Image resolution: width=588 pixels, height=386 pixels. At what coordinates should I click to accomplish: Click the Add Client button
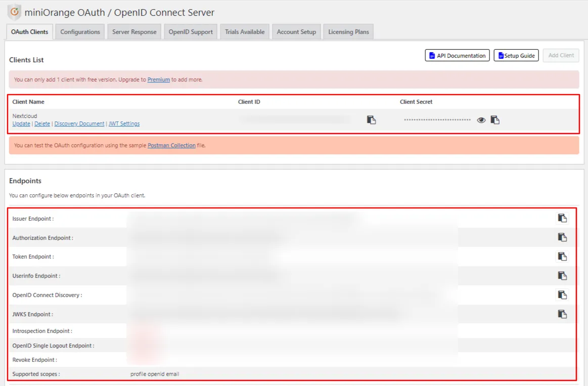point(561,55)
